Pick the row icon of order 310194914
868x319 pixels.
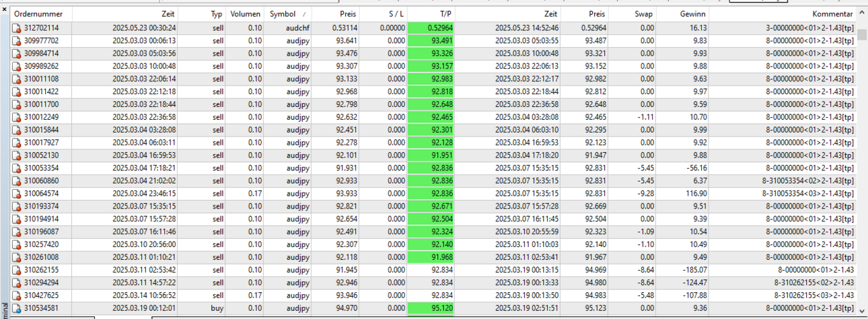pos(17,219)
